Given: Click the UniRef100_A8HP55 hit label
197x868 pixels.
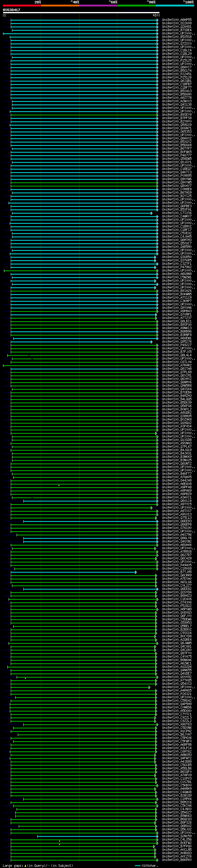Looking at the screenshot, I should point(176,20).
